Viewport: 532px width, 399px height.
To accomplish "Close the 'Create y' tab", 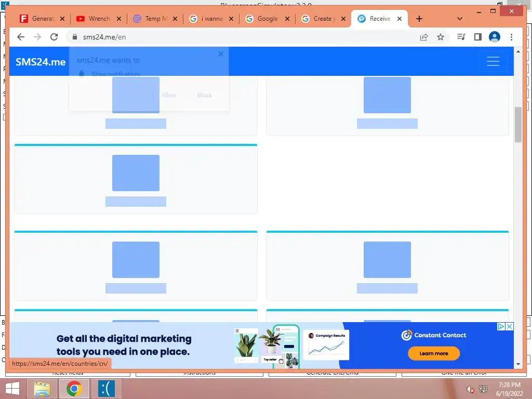I will coord(343,19).
